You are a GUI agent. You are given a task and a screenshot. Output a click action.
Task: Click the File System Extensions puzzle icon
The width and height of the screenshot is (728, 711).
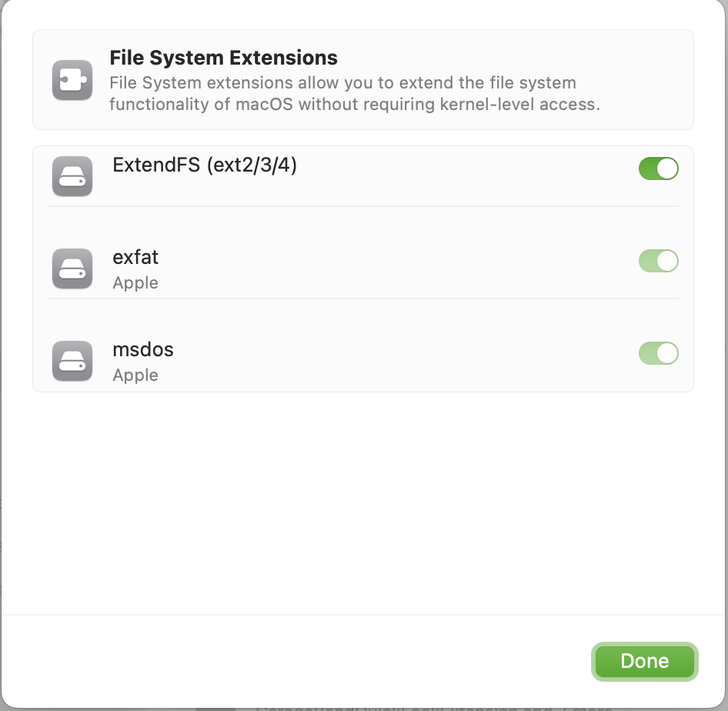tap(72, 79)
